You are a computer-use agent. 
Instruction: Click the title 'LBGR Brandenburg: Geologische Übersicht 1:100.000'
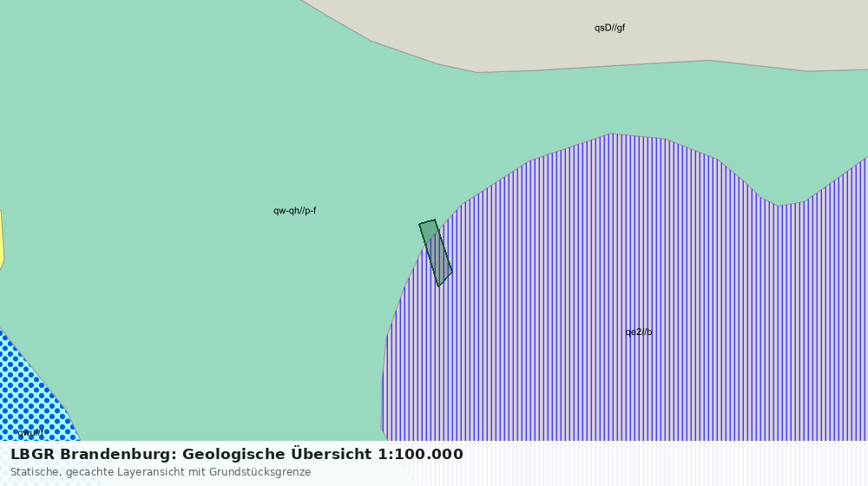pos(237,454)
